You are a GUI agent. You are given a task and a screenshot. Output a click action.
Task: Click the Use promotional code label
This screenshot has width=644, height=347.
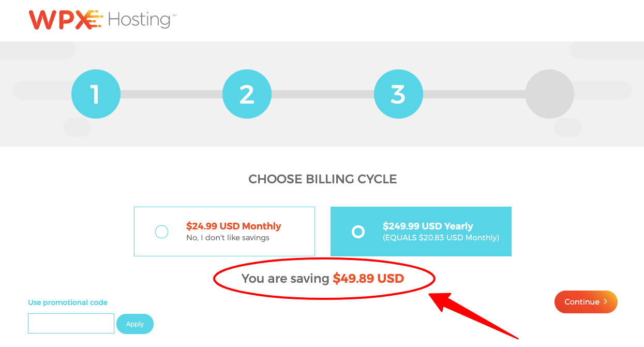pos(67,302)
